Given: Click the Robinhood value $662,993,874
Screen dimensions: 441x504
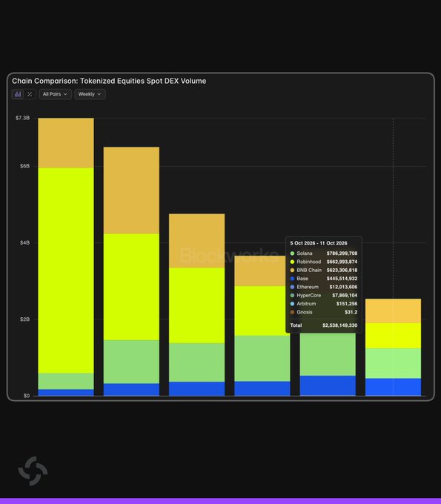Looking at the screenshot, I should [x=342, y=262].
